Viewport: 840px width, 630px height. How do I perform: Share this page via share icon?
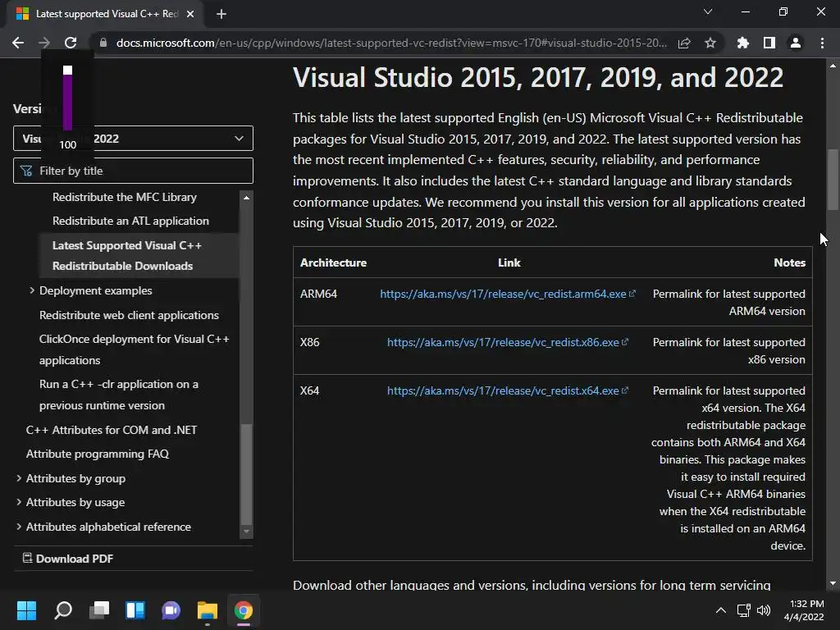(x=684, y=43)
